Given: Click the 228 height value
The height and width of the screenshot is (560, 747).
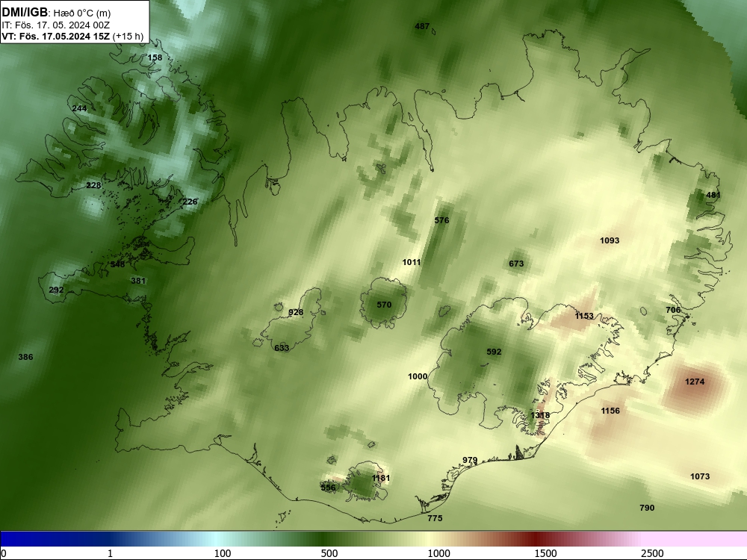Looking at the screenshot, I should click(x=93, y=185).
